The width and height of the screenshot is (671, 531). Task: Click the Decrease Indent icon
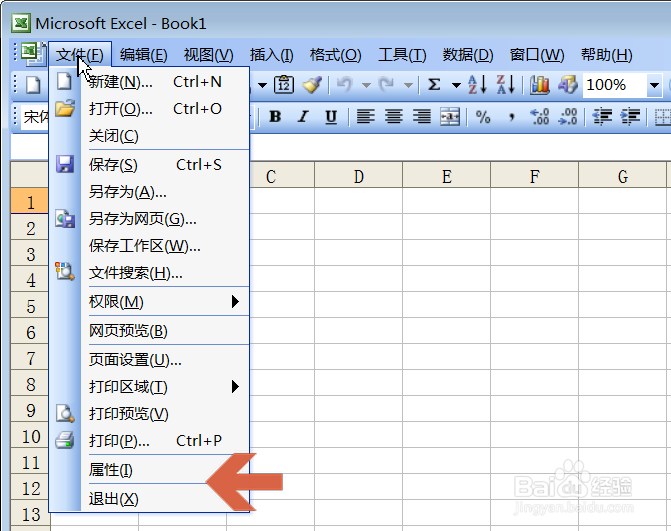pyautogui.click(x=602, y=116)
